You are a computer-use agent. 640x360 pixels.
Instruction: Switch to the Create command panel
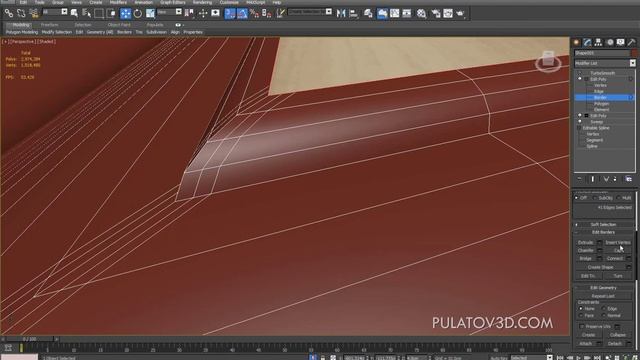(x=576, y=42)
